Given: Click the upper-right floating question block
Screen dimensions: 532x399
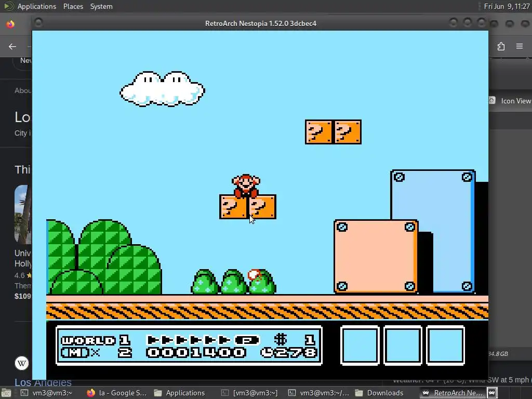Looking at the screenshot, I should pyautogui.click(x=348, y=132).
